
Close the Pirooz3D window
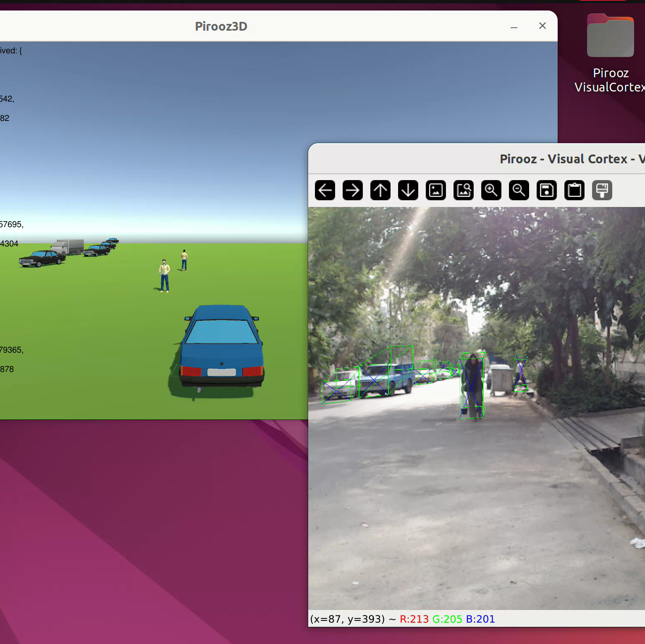point(543,26)
